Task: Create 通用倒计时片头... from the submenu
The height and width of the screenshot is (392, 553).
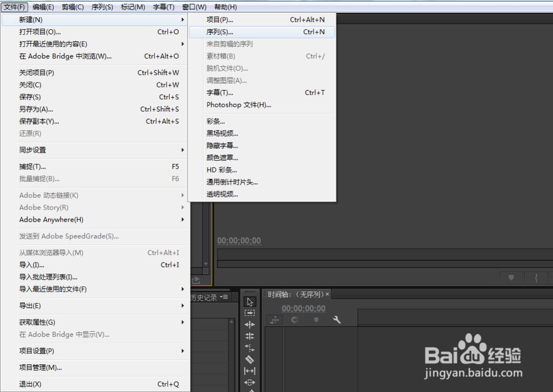Action: click(x=262, y=182)
